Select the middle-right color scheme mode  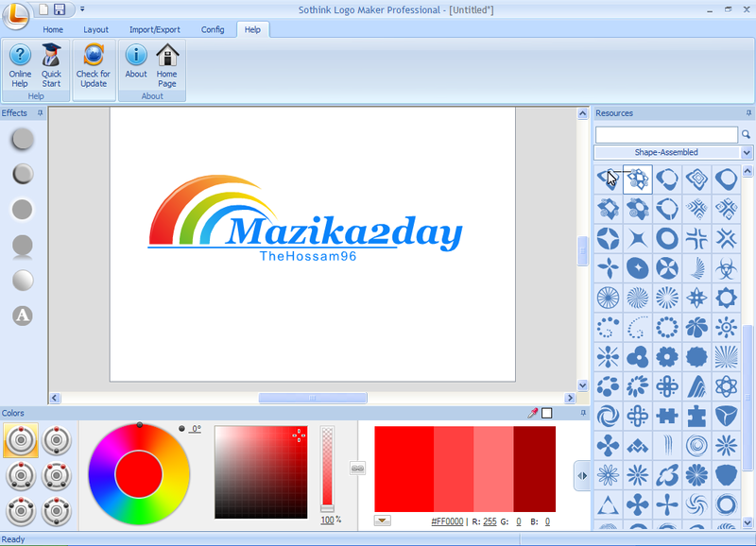click(x=57, y=476)
